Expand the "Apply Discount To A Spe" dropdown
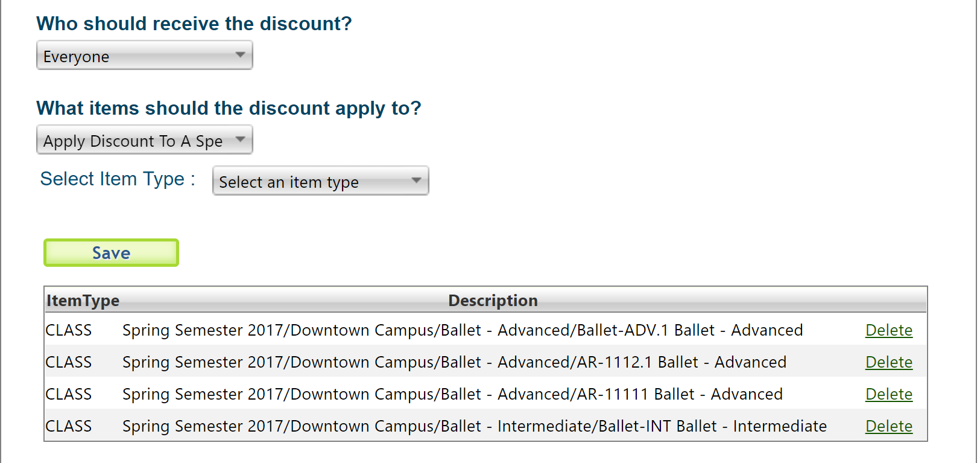 pyautogui.click(x=144, y=140)
